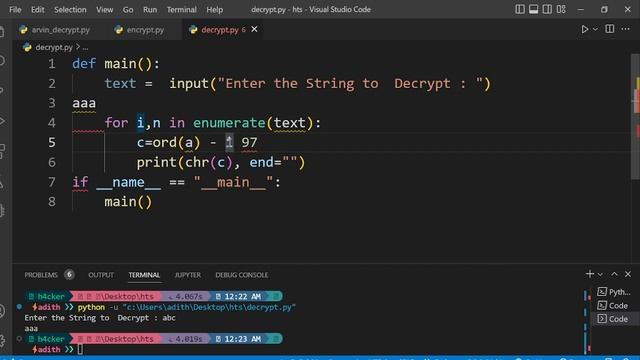Open the Help menu
640x360 pixels.
(214, 9)
